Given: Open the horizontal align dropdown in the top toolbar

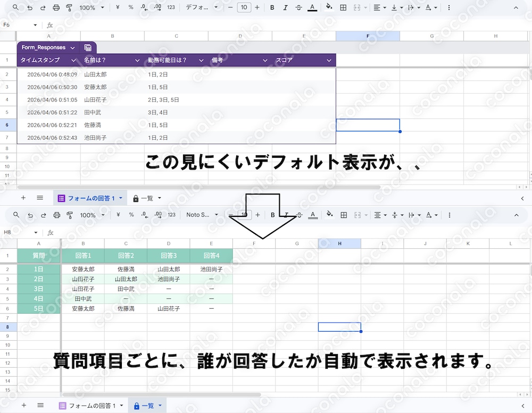Looking at the screenshot, I should point(380,7).
